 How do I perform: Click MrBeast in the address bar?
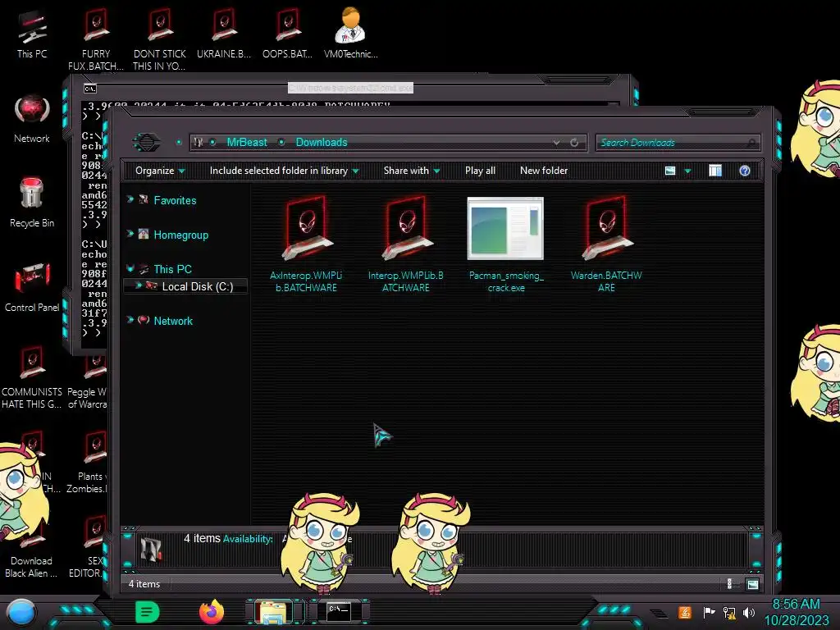(247, 143)
